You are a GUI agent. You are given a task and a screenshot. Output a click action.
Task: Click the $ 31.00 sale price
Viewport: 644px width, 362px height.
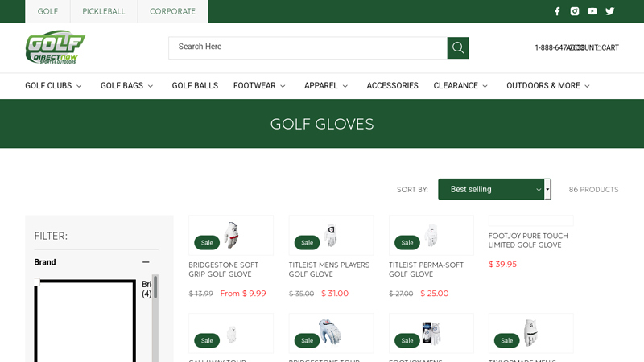[x=335, y=294]
